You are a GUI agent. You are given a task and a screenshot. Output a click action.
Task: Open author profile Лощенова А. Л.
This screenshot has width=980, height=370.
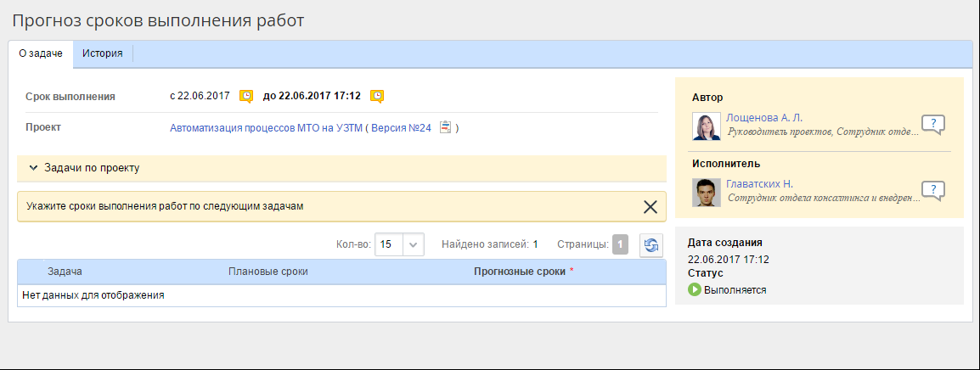coord(763,118)
